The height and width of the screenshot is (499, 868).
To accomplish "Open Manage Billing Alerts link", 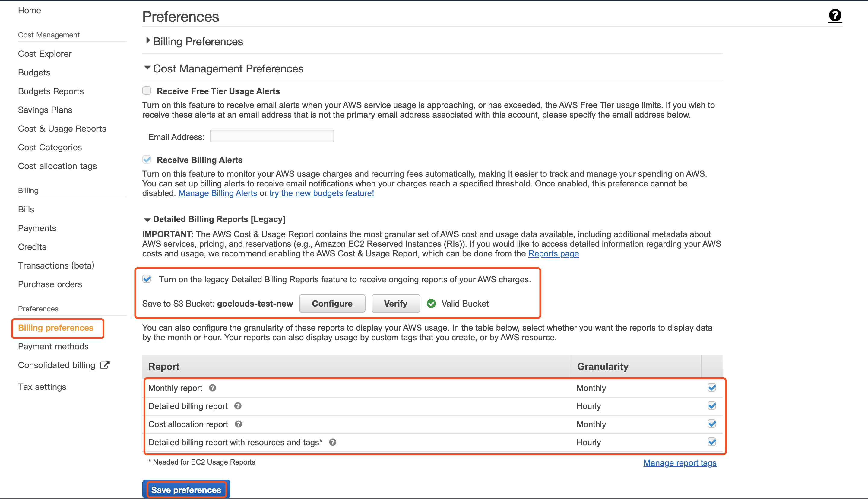I will pos(217,193).
